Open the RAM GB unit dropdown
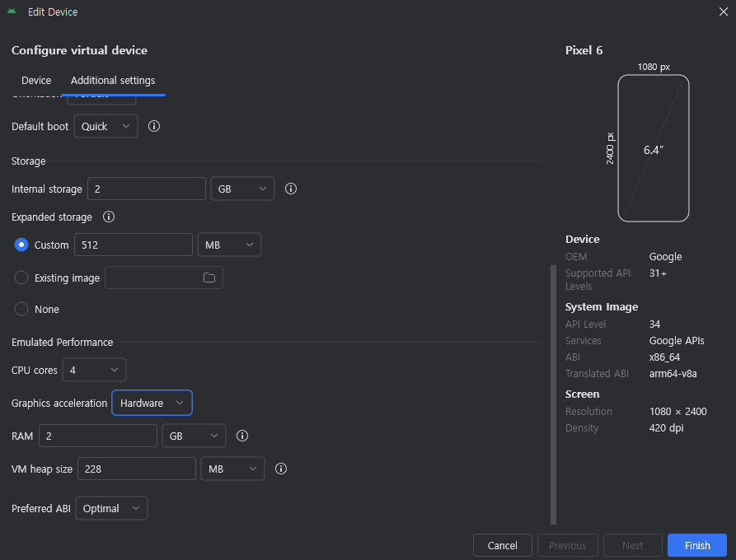 point(194,436)
